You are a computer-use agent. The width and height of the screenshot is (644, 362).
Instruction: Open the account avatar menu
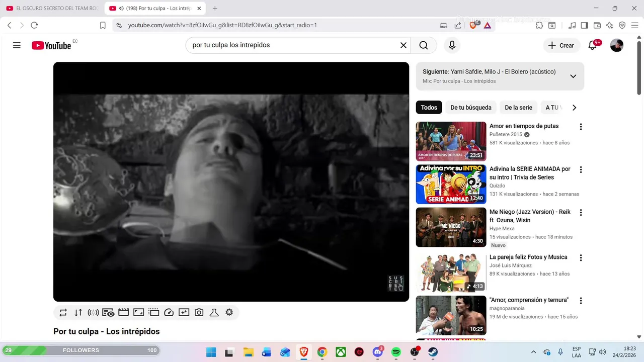pos(616,45)
